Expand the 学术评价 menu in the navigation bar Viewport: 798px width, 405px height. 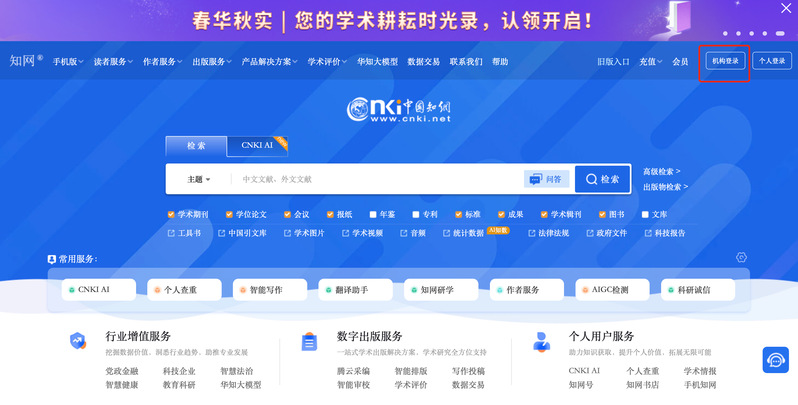click(327, 62)
